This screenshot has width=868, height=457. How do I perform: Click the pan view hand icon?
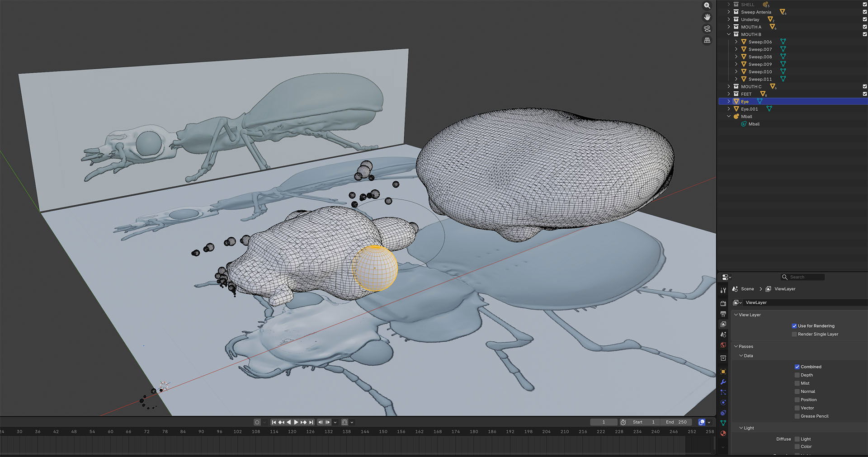point(707,17)
